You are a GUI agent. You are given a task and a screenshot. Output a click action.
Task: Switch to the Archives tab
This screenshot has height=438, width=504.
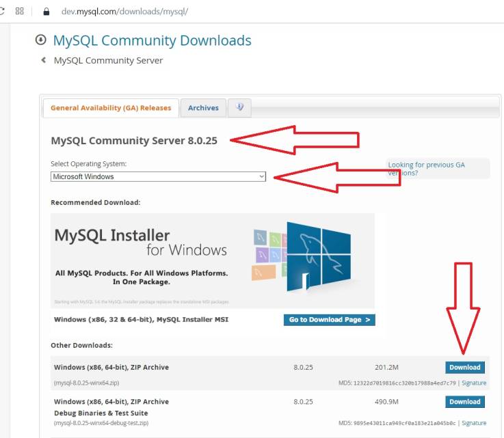203,108
